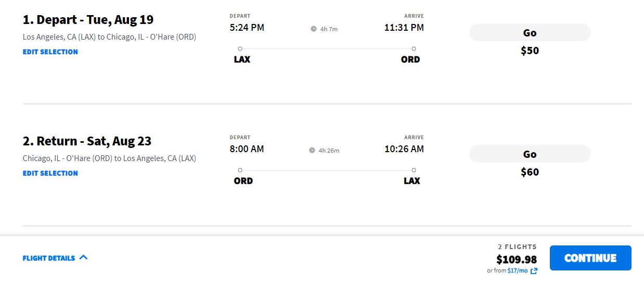
Task: Click the Continue button
Action: [x=590, y=258]
